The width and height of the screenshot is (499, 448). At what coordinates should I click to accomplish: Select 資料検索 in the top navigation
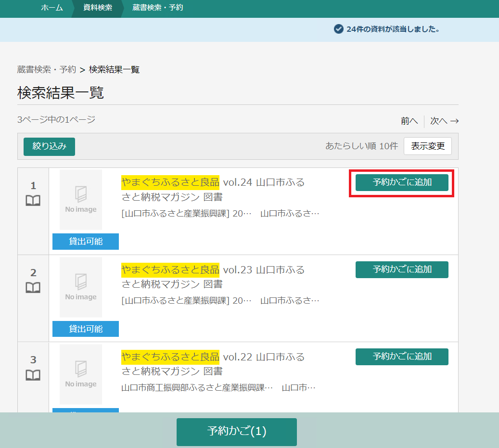click(x=98, y=8)
